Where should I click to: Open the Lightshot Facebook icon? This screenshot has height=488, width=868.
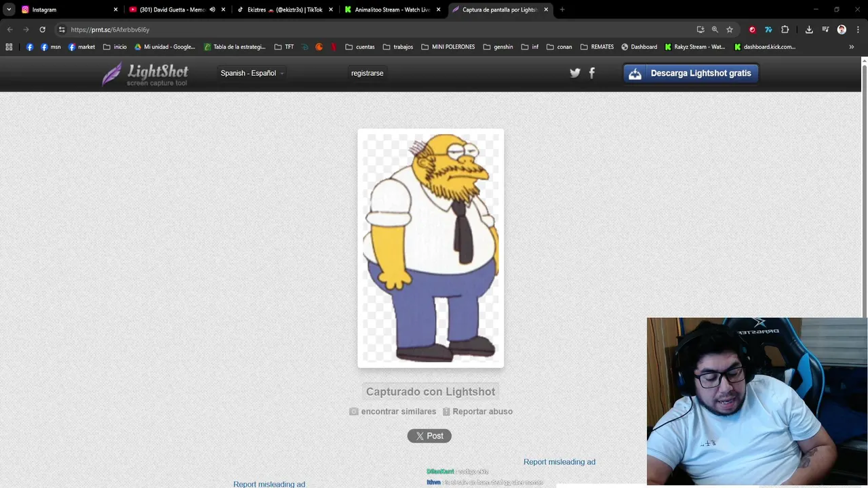tap(592, 73)
